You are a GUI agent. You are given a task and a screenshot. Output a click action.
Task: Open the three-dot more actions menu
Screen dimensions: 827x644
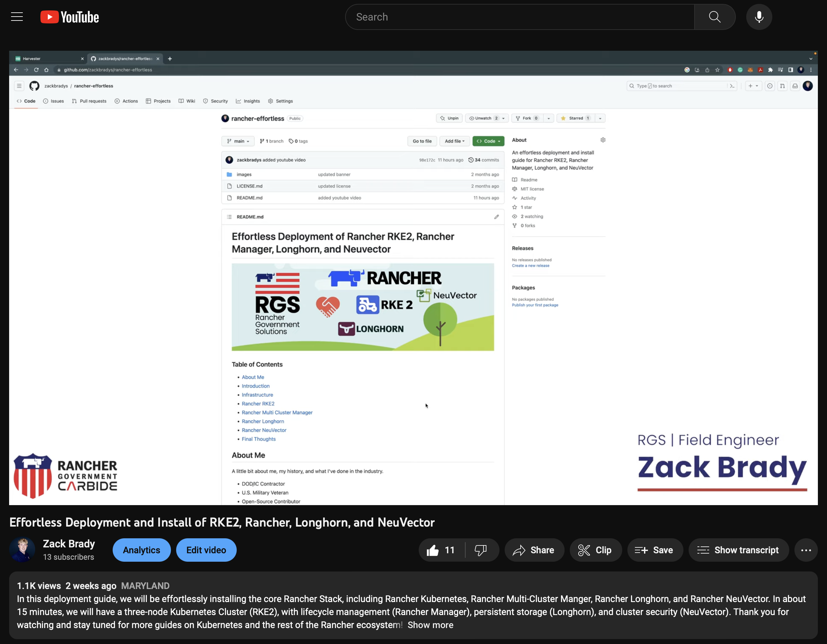coord(806,550)
